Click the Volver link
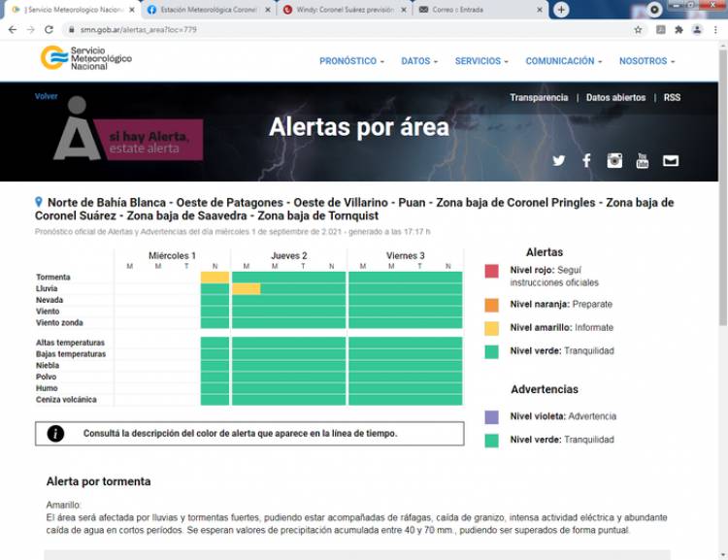728x560 pixels. [x=47, y=96]
